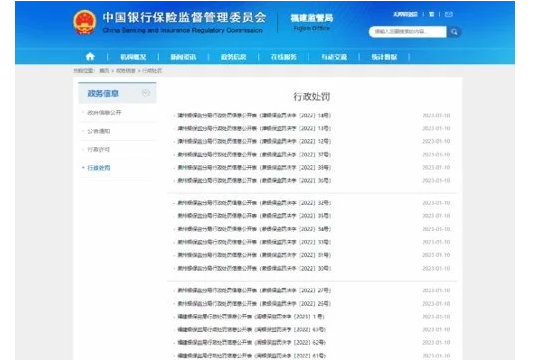The height and width of the screenshot is (364, 534).
Task: Open penalty notice 〔2022〕36号
Action: coord(254,180)
